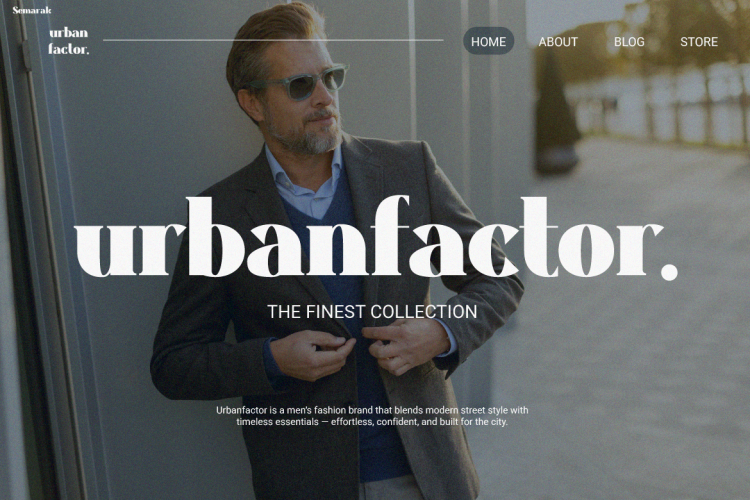Click THE FINEST COLLECTION subtitle
The width and height of the screenshot is (750, 500).
coord(372,311)
